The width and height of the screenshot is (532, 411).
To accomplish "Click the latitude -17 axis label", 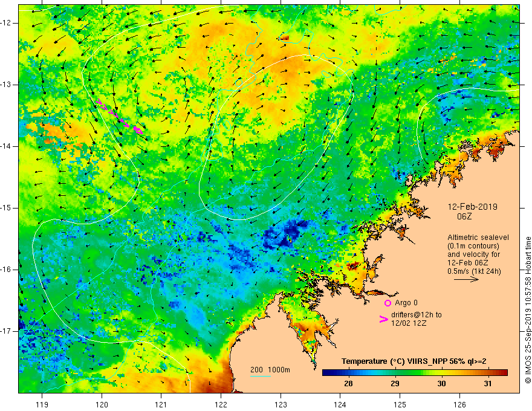I will 6,331.
